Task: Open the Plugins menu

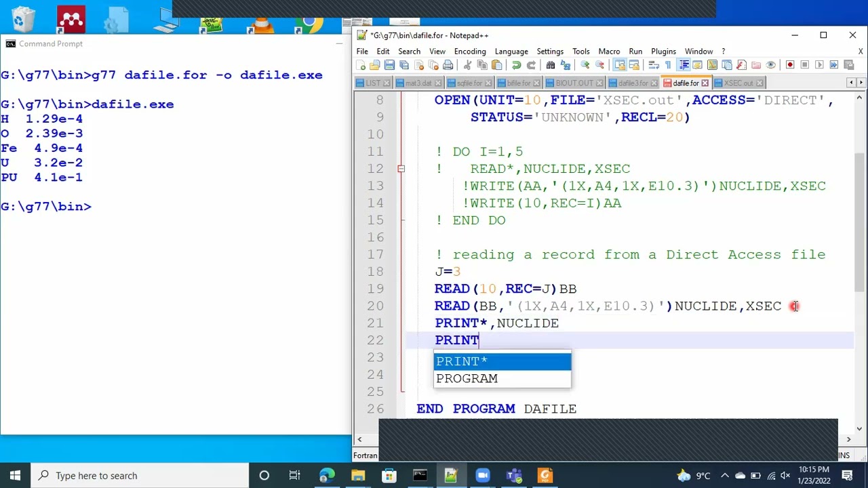Action: (663, 52)
